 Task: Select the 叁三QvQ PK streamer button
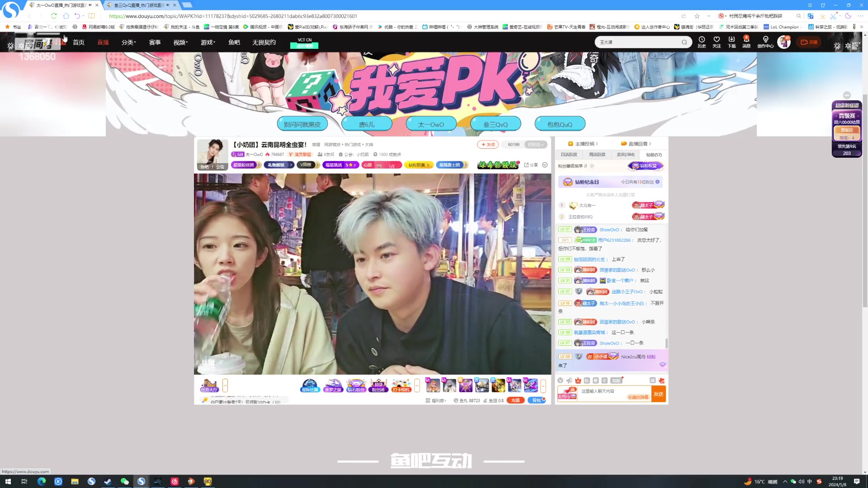(x=495, y=124)
